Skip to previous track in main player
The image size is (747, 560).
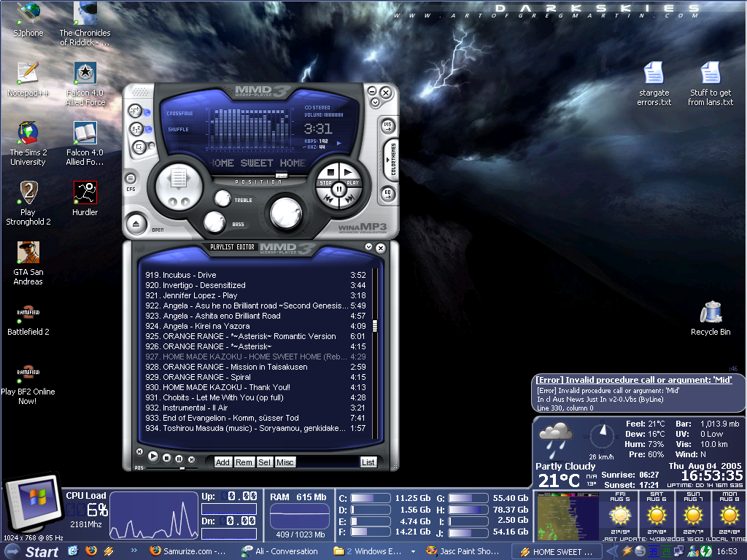(328, 198)
